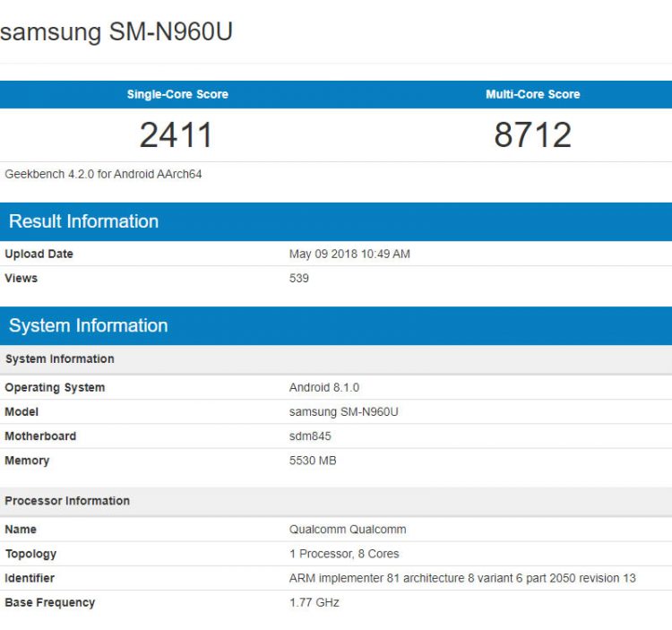Click 'Geekbench 4.2.0 for Android AArch64' text
Screen dimensions: 672x630
coord(103,174)
